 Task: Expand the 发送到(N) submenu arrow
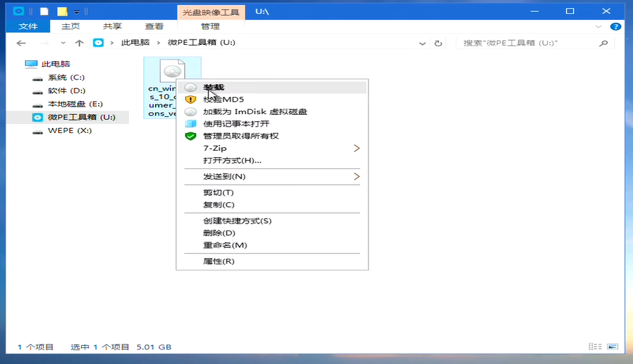(357, 176)
